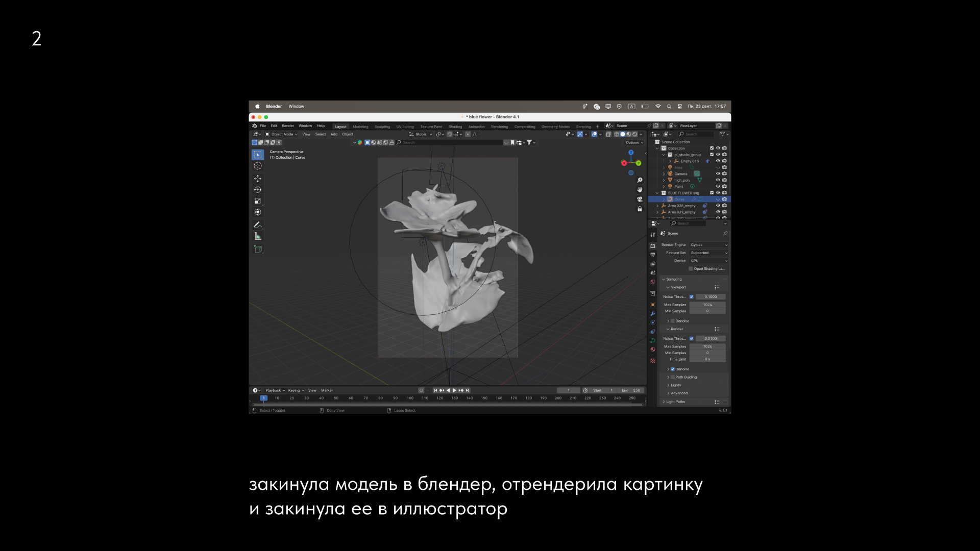Image resolution: width=980 pixels, height=551 pixels.
Task: Hide the Camera object with eye icon
Action: (718, 174)
